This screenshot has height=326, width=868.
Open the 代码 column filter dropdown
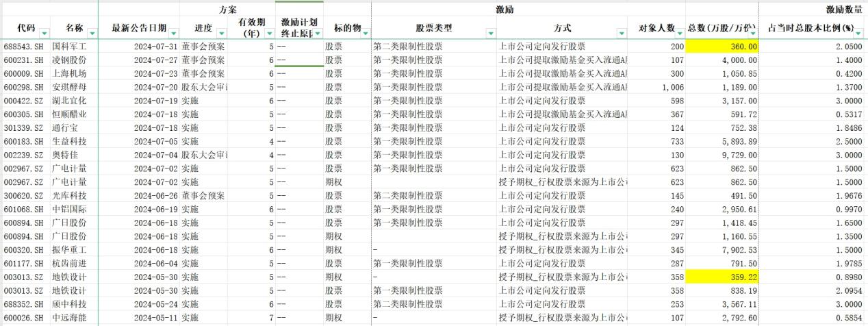[x=44, y=33]
